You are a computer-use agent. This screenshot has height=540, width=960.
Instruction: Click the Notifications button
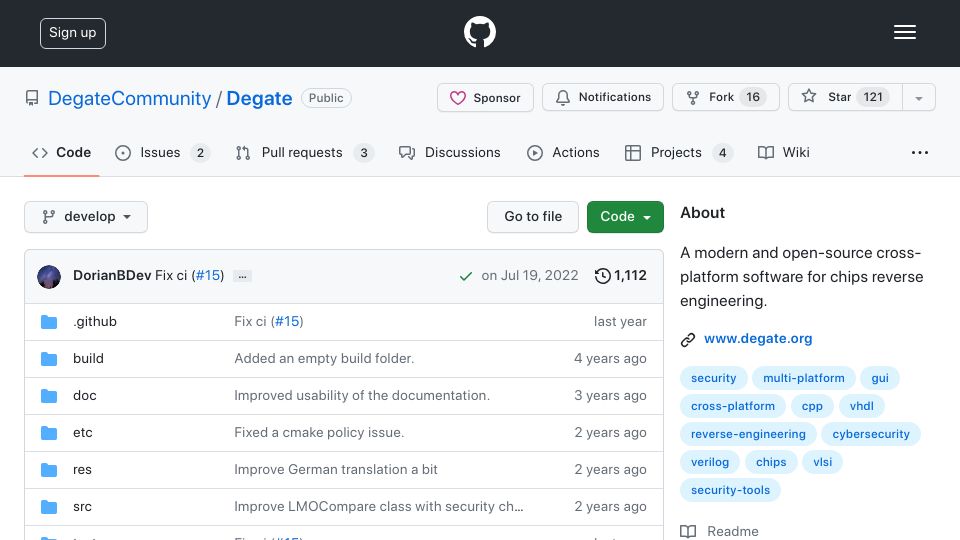pos(603,97)
